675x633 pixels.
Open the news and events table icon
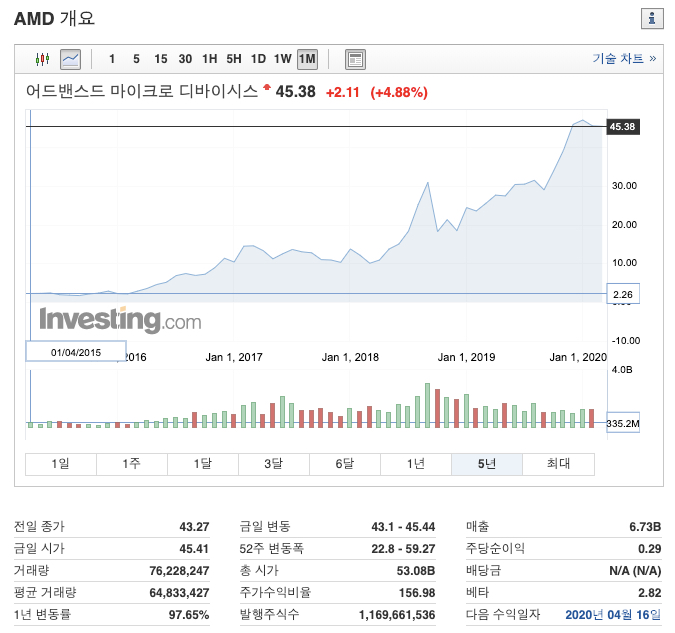click(355, 59)
